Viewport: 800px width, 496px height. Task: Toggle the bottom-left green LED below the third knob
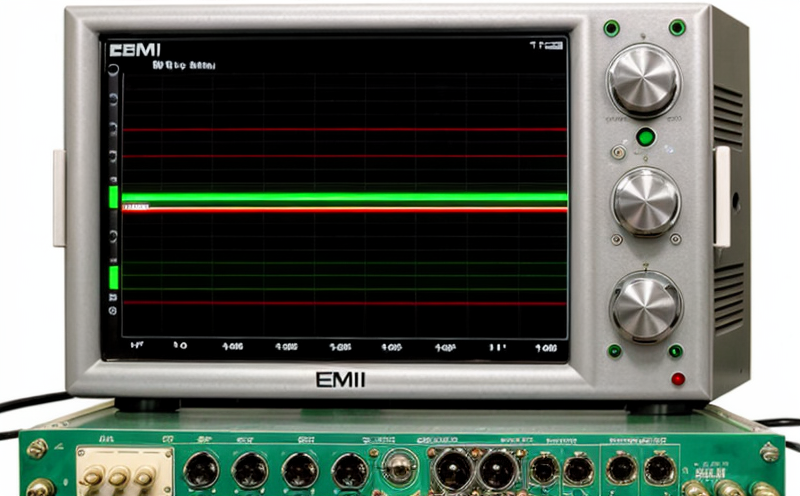(x=614, y=351)
